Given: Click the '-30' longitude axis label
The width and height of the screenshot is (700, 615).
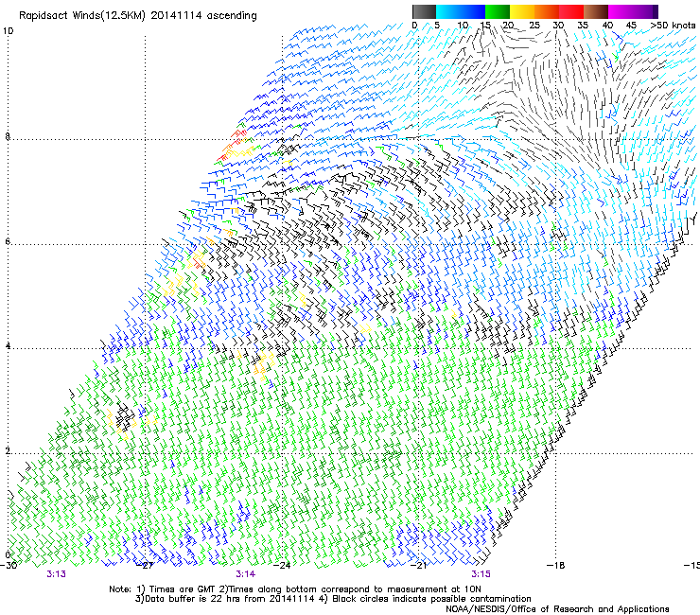Looking at the screenshot, I should (x=9, y=566).
